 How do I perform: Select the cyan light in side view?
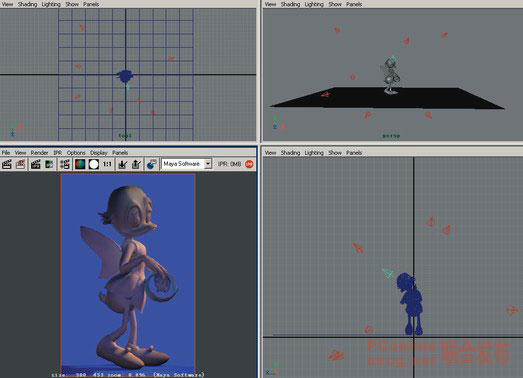388,273
